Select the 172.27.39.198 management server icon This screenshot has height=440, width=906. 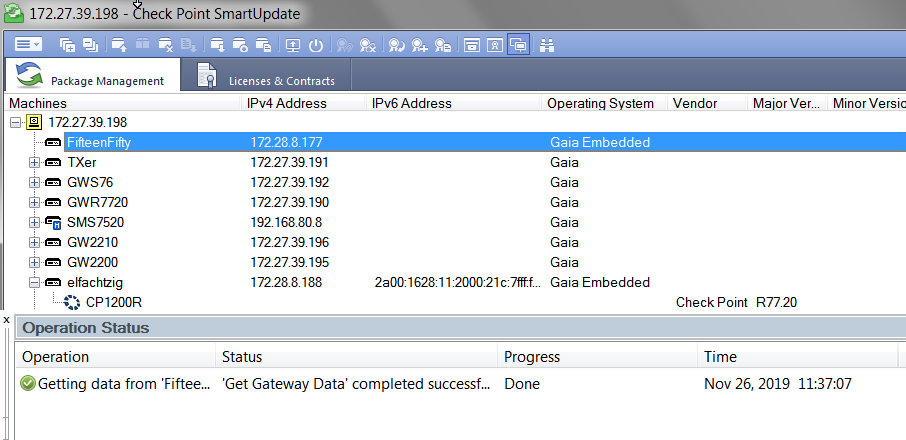coord(34,122)
